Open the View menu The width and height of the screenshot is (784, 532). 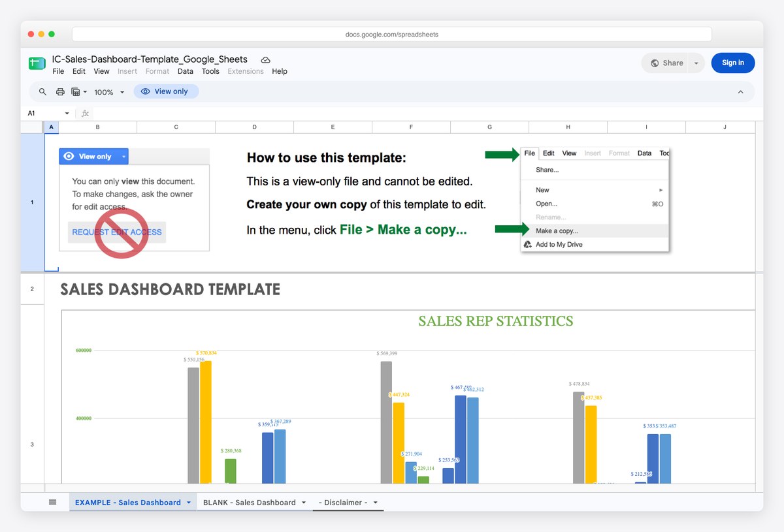101,71
